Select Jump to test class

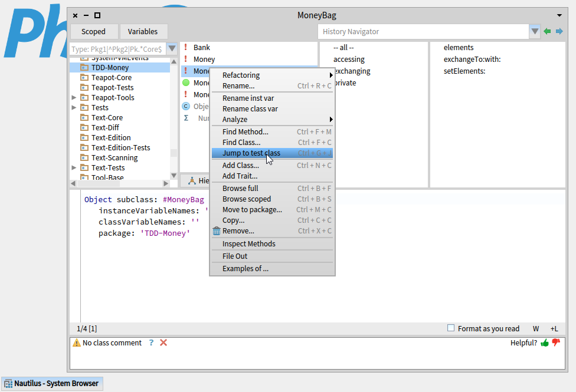coord(272,153)
